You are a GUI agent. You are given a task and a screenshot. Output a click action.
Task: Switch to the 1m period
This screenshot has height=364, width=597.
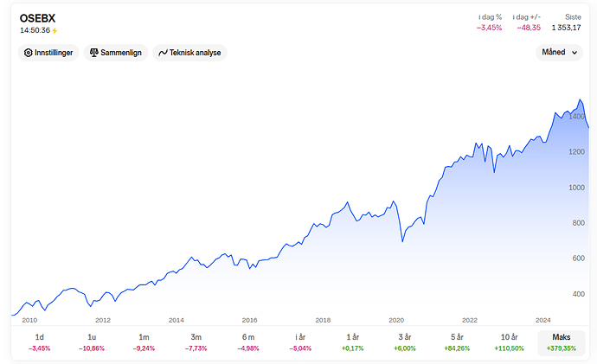[144, 342]
